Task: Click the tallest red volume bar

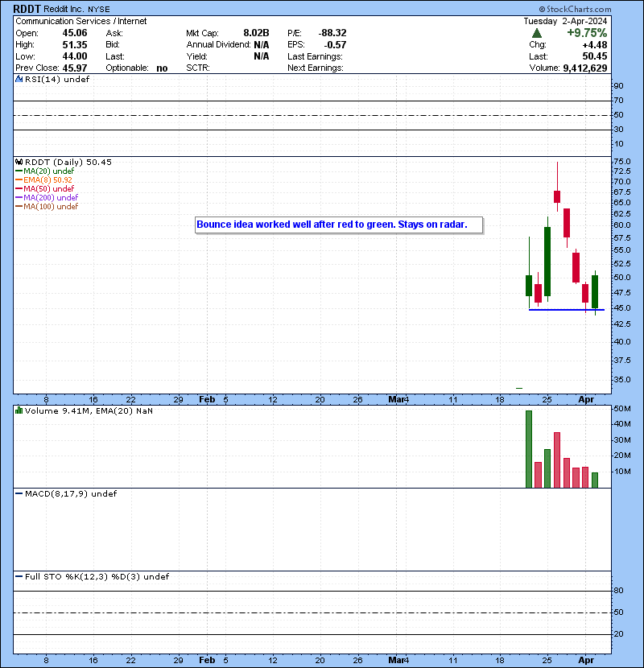Action: pos(557,460)
